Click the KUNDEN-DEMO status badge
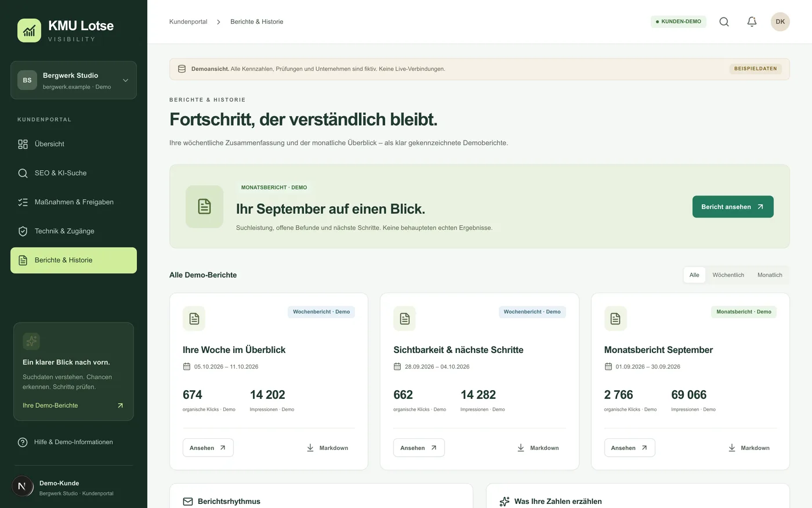Image resolution: width=812 pixels, height=508 pixels. tap(678, 21)
